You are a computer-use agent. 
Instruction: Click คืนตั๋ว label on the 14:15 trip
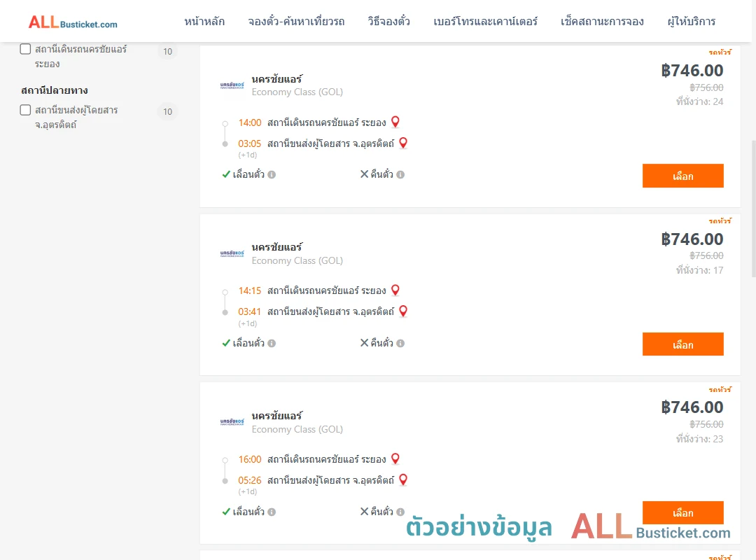click(382, 343)
